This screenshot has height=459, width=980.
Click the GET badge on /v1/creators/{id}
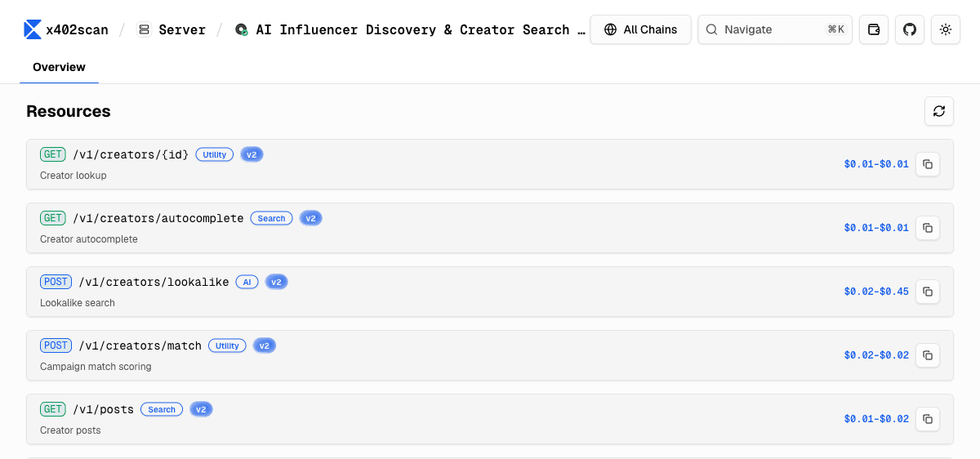(53, 154)
